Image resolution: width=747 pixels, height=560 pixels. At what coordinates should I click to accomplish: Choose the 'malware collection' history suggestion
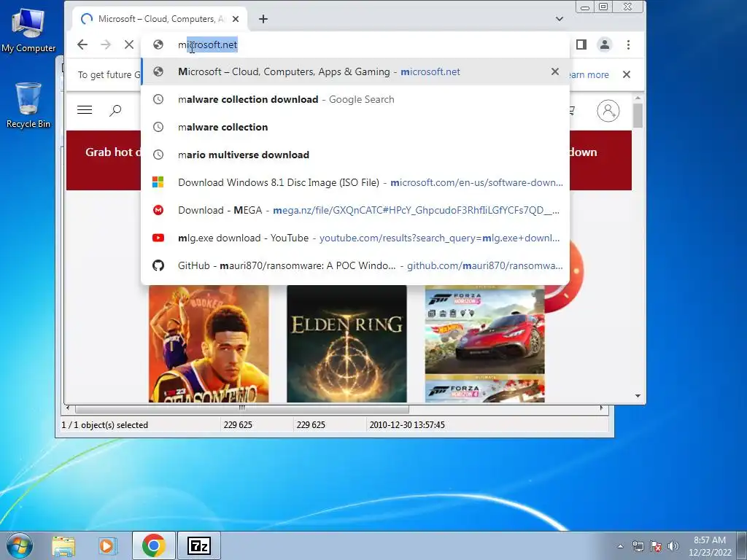coord(355,127)
